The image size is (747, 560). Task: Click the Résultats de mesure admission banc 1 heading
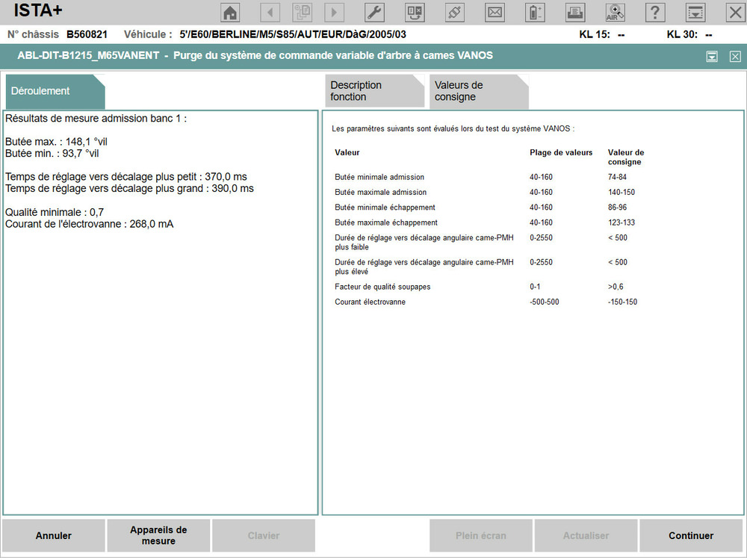pos(96,119)
